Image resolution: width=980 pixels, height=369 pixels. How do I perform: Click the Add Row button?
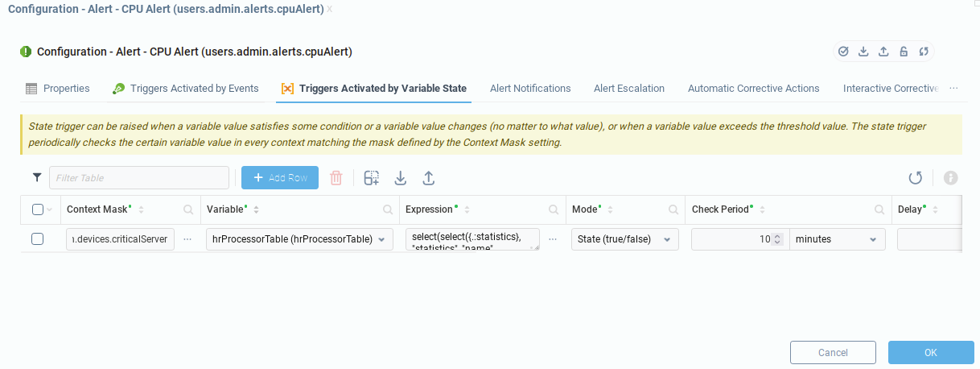pyautogui.click(x=280, y=178)
